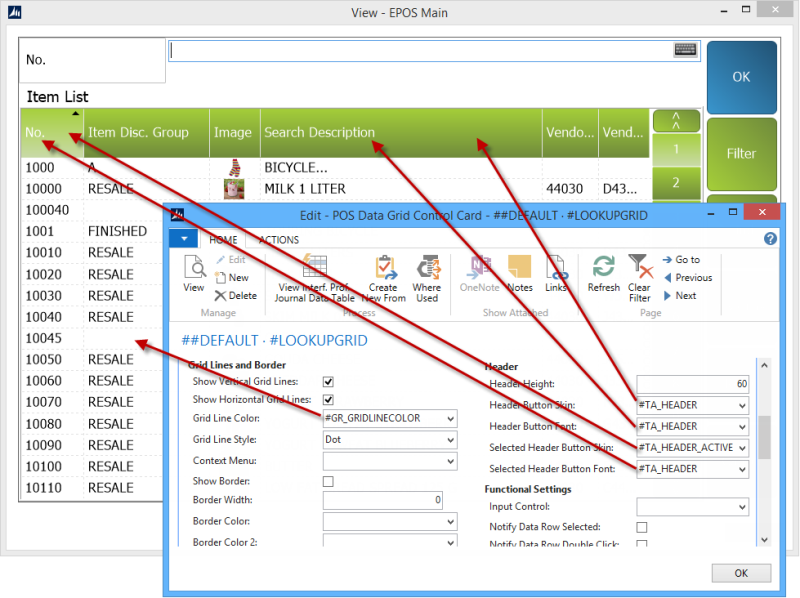Select item row 10080 in the list
The image size is (800, 598).
coord(92,424)
